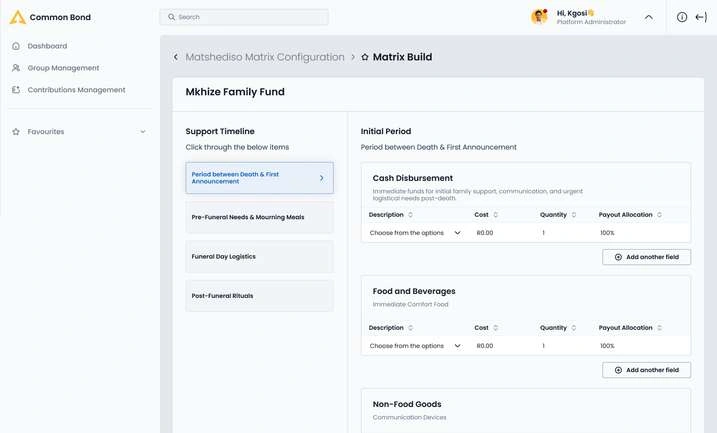The height and width of the screenshot is (433, 717).
Task: Sort Food and Beverages by Cost
Action: [x=495, y=328]
